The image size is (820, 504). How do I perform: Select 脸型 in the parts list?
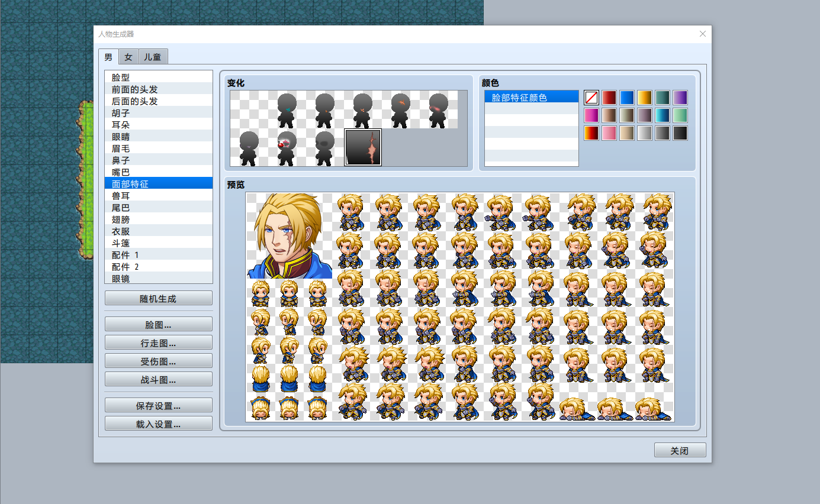[x=159, y=77]
